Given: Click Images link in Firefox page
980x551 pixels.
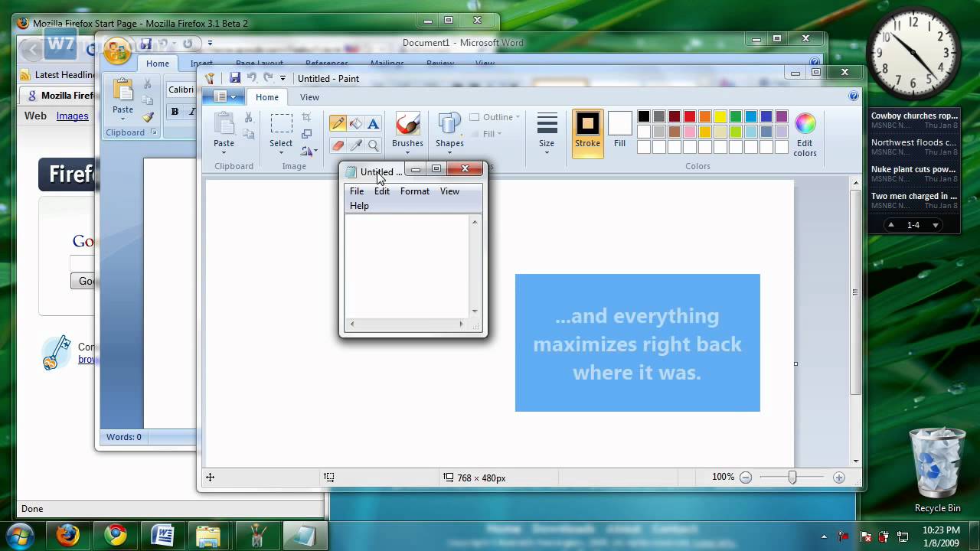Looking at the screenshot, I should point(72,116).
